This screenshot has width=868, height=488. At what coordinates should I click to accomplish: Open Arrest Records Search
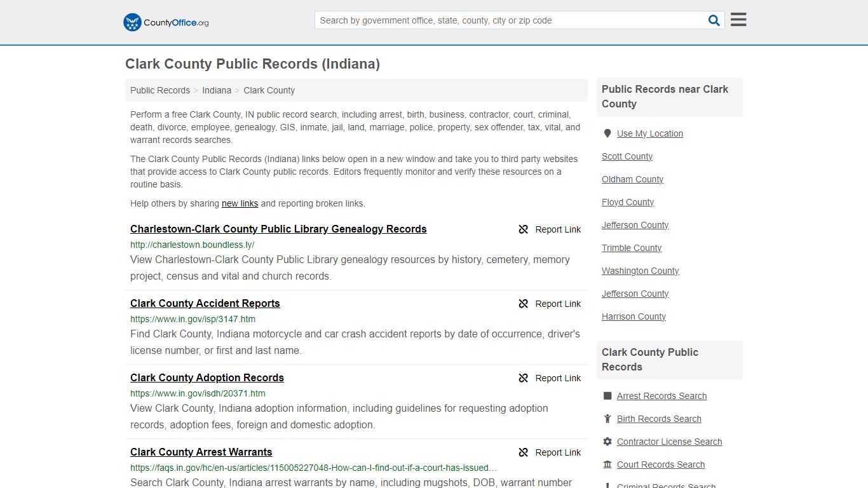pyautogui.click(x=661, y=396)
